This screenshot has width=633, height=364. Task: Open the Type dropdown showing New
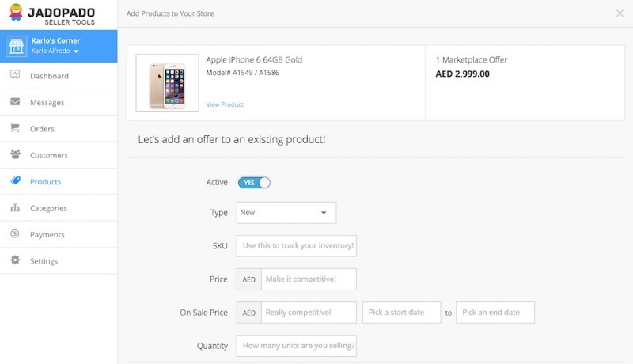[286, 213]
